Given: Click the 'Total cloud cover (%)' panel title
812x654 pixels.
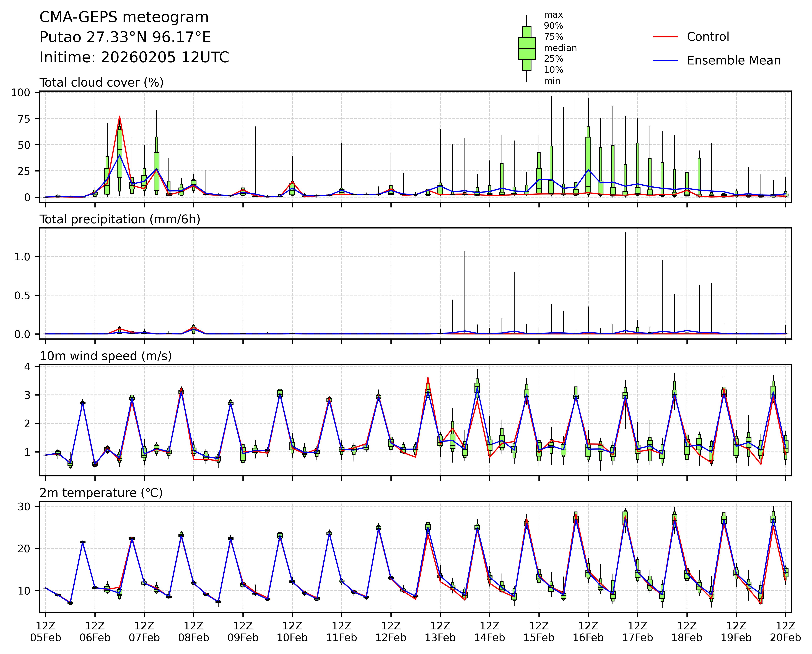Looking at the screenshot, I should (101, 82).
